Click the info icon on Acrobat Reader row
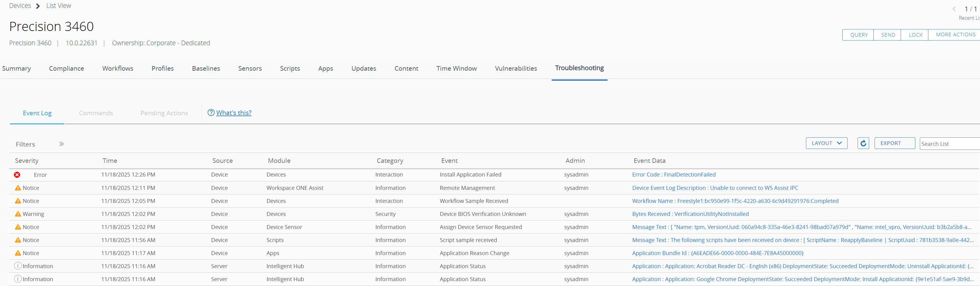 pos(18,266)
